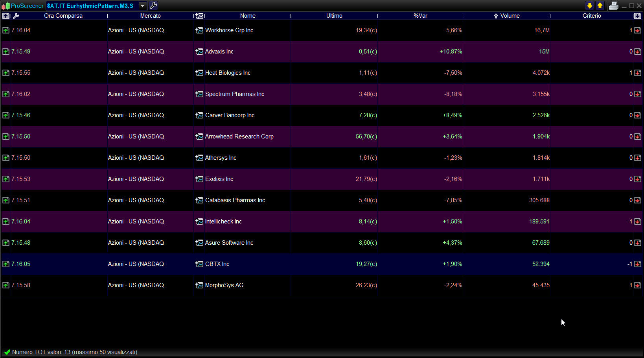Viewport: 644px width, 358px height.
Task: Open chart icon beside Carver Bancorp Inc
Action: coord(199,115)
